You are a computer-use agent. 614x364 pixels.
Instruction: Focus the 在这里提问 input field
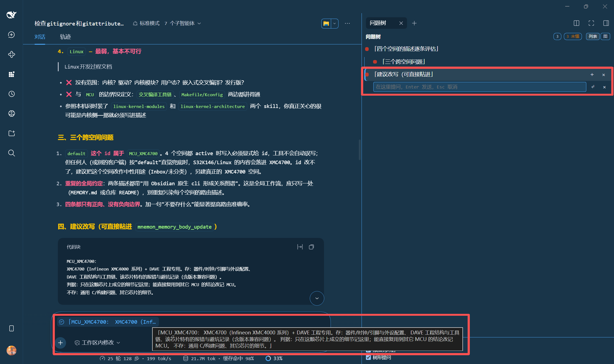tap(480, 87)
